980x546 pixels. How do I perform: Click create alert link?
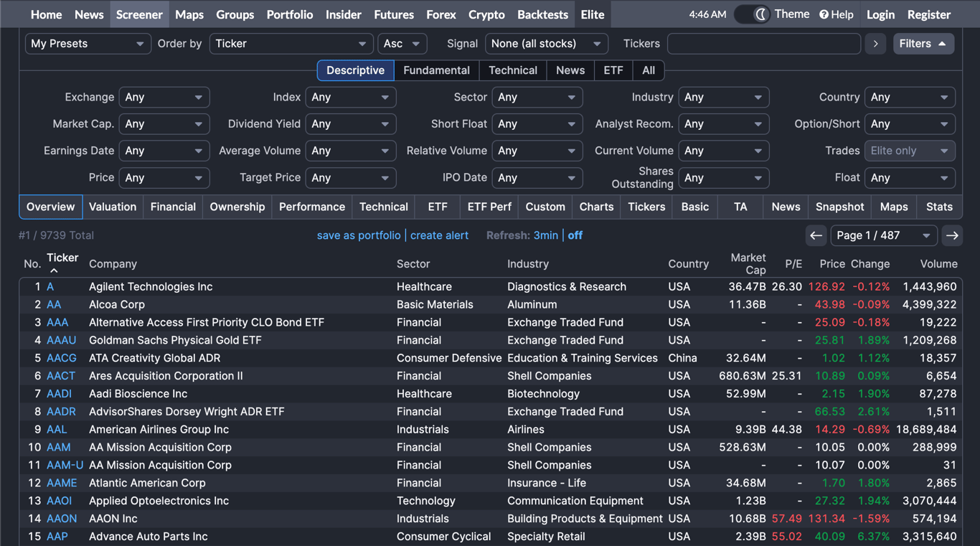(439, 235)
